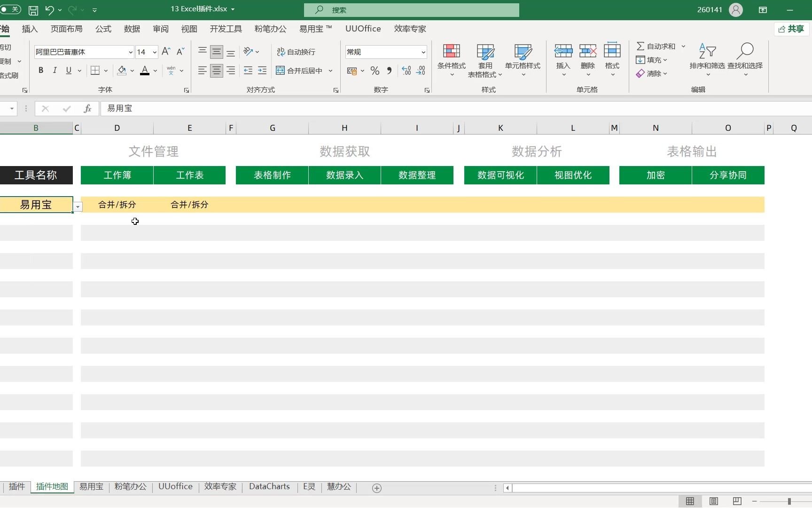
Task: Open the number format dropdown (常规)
Action: (423, 52)
